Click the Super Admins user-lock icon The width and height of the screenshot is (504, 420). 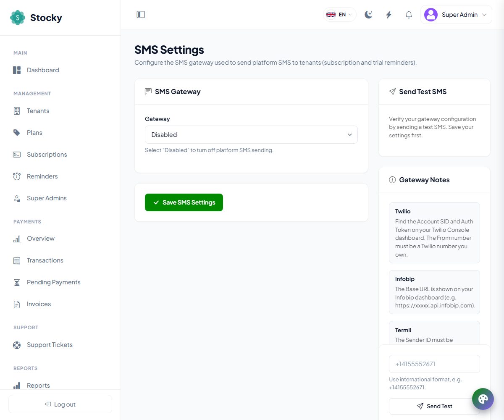pos(17,198)
